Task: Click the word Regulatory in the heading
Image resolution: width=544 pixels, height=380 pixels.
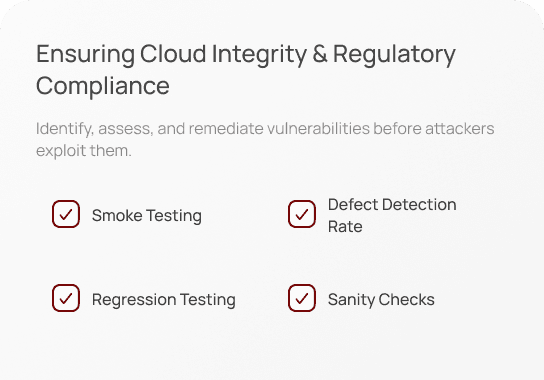Action: [x=394, y=56]
